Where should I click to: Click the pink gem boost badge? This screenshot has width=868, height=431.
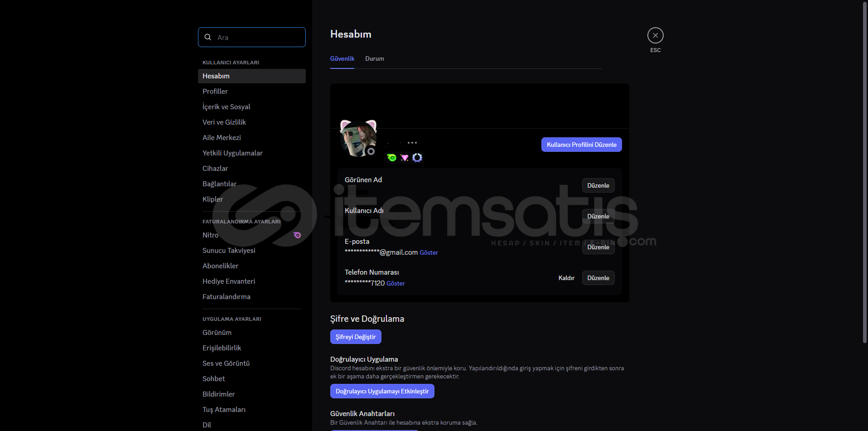coord(405,158)
